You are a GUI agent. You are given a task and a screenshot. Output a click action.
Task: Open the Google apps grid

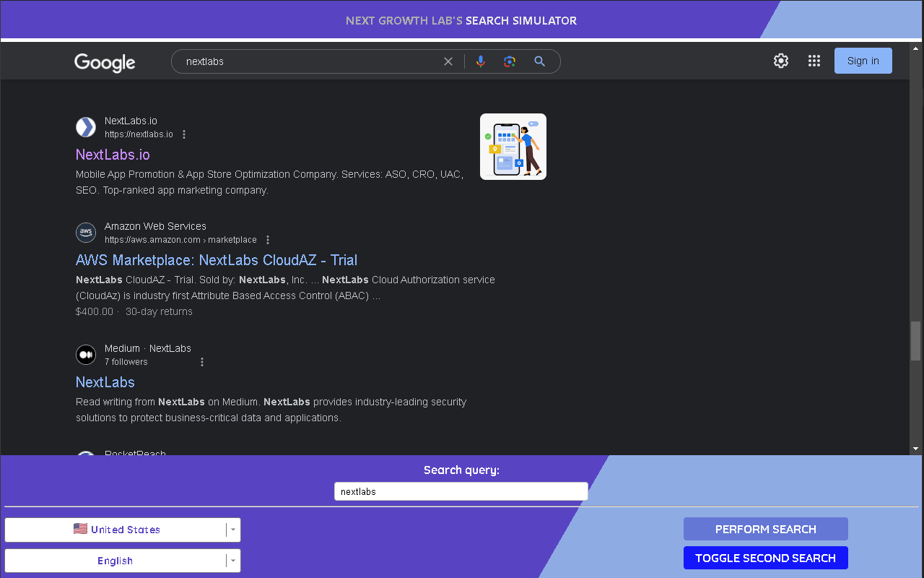814,61
